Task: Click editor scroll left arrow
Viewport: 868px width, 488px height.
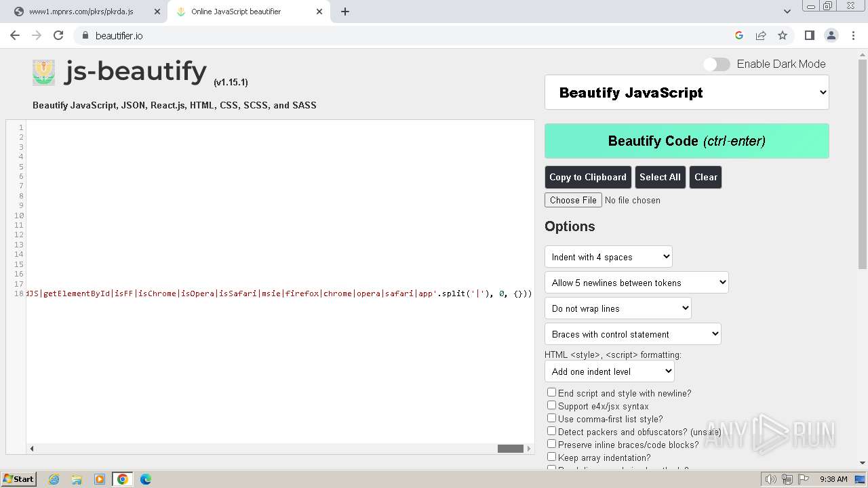Action: coord(31,449)
